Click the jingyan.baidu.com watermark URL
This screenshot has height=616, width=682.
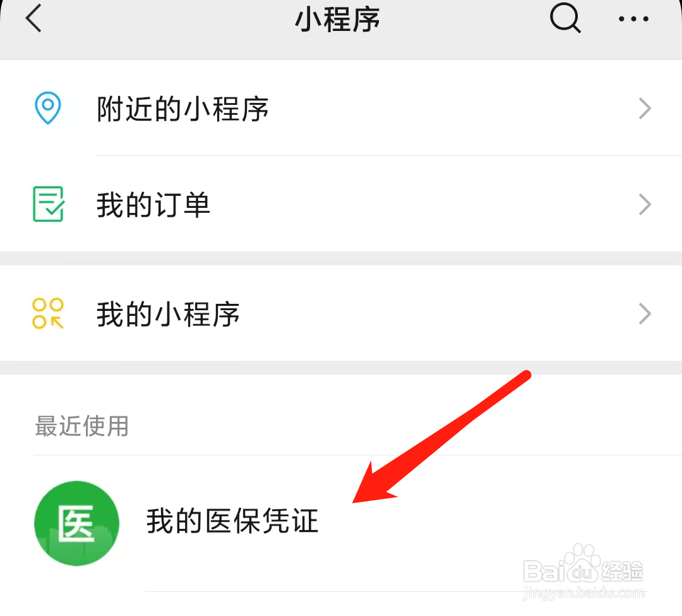(x=583, y=593)
